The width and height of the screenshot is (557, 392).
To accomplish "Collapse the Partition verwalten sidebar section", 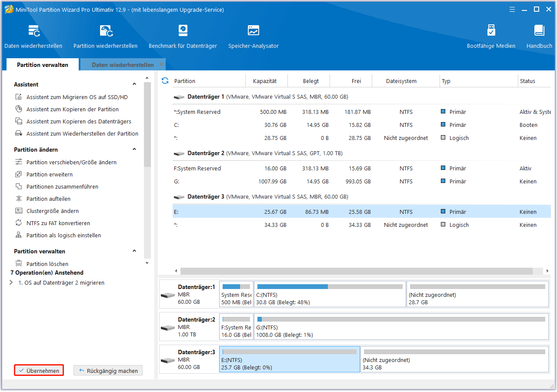I will pos(134,251).
